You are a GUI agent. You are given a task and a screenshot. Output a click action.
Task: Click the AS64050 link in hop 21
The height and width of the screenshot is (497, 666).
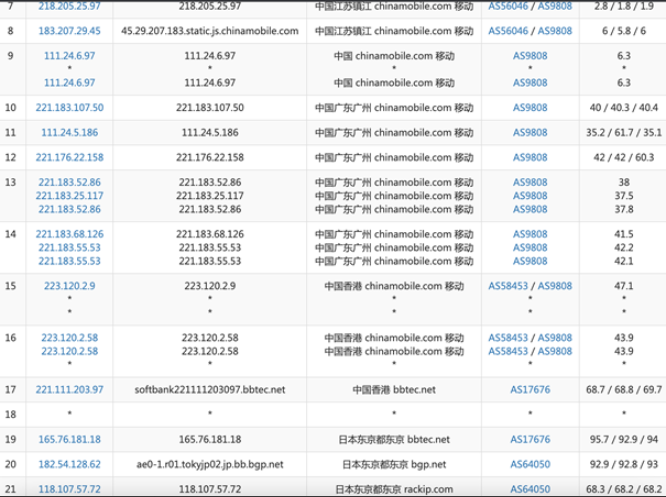point(530,489)
